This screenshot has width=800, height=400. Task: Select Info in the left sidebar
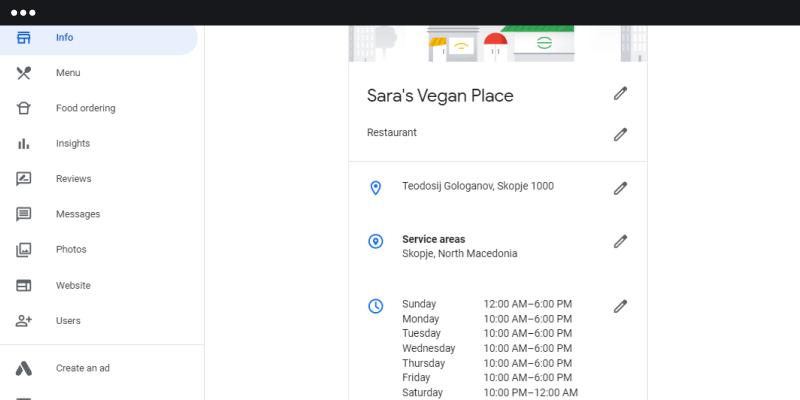click(64, 38)
